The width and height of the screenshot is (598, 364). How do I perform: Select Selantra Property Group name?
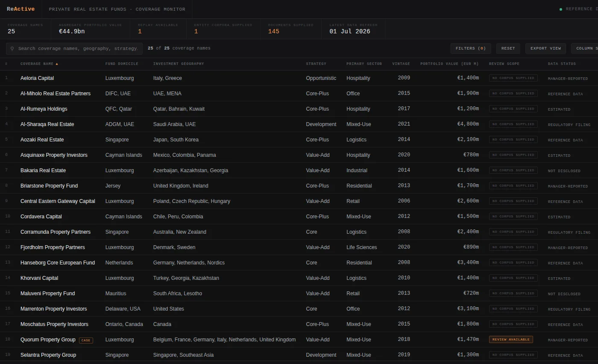click(x=48, y=355)
